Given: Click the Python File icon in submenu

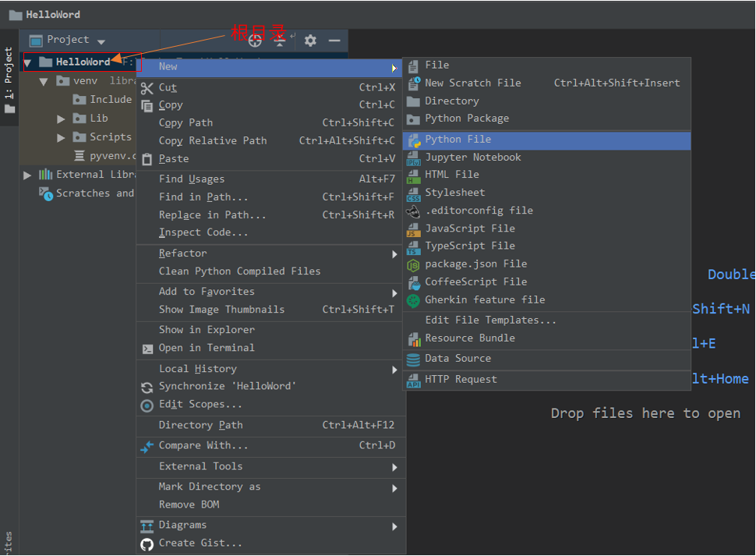Looking at the screenshot, I should pyautogui.click(x=414, y=140).
